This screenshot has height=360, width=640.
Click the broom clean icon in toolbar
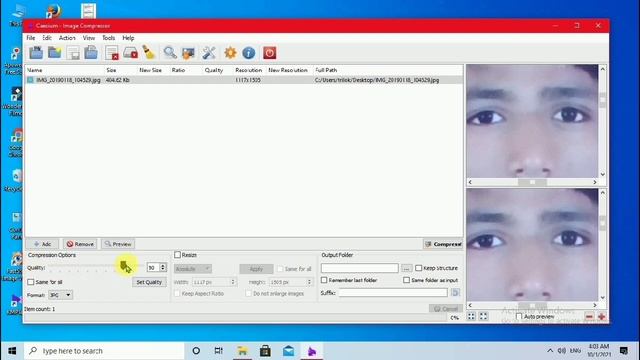[149, 53]
